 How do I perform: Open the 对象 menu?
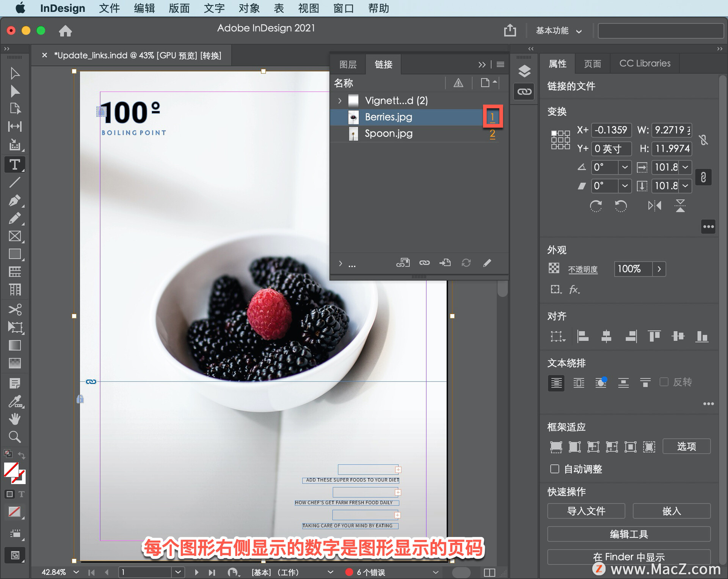pos(249,8)
